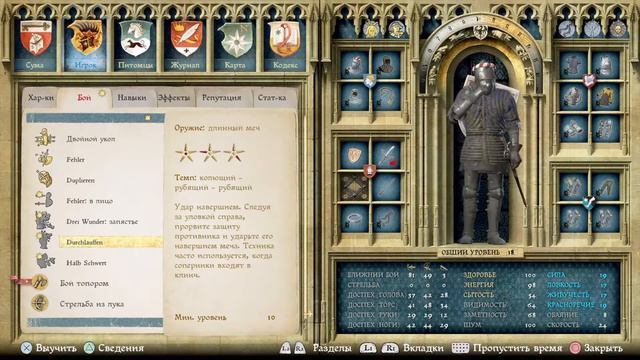
Task: Click the quilted pattern equipment slot
Action: (x=354, y=187)
